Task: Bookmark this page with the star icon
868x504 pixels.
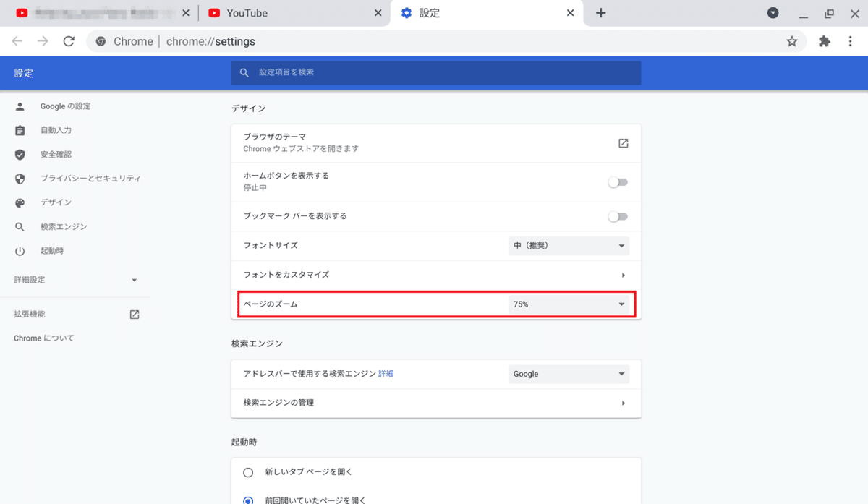Action: click(x=792, y=41)
